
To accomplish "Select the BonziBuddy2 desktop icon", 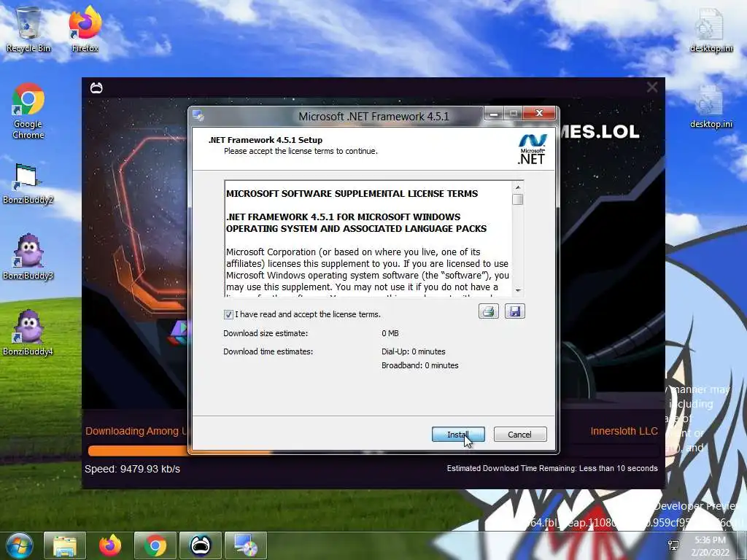I will [x=28, y=184].
